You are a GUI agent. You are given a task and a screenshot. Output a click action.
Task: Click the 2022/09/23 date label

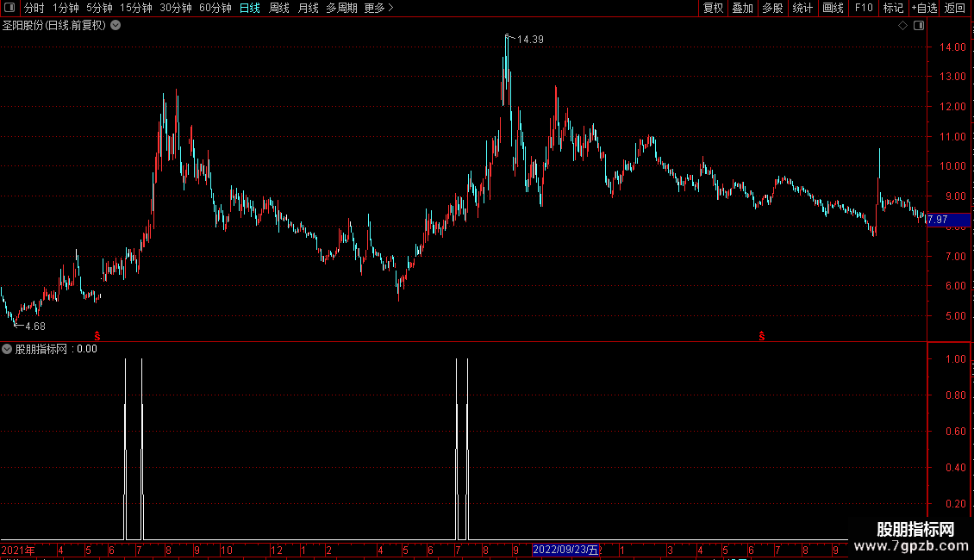[x=565, y=550]
